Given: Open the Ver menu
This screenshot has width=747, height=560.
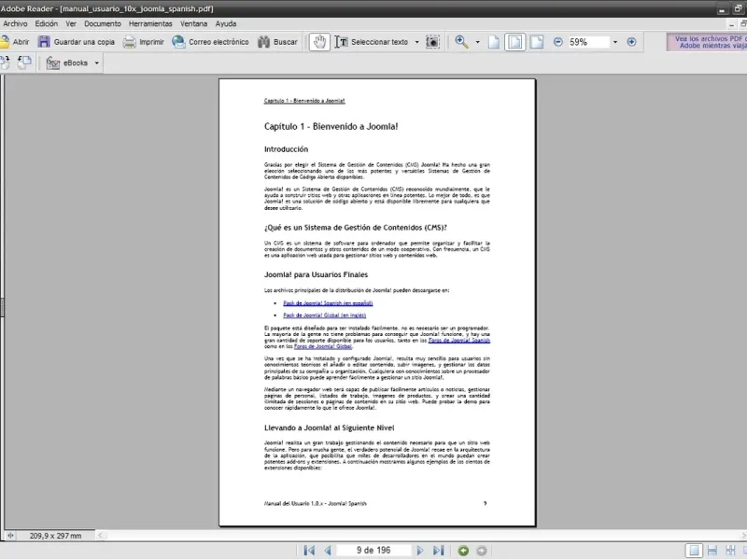Looking at the screenshot, I should [71, 23].
